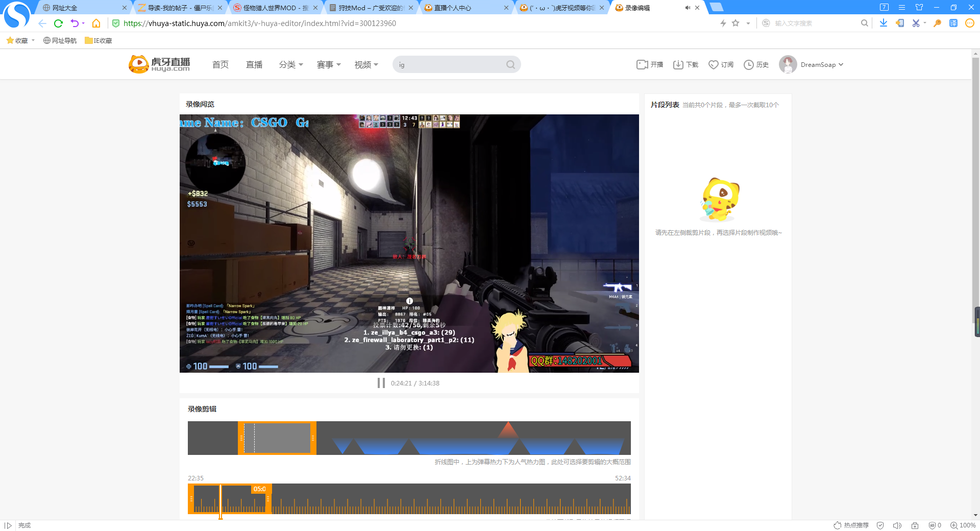Click the red peak on the heat timeline
Image resolution: width=980 pixels, height=531 pixels.
(508, 430)
